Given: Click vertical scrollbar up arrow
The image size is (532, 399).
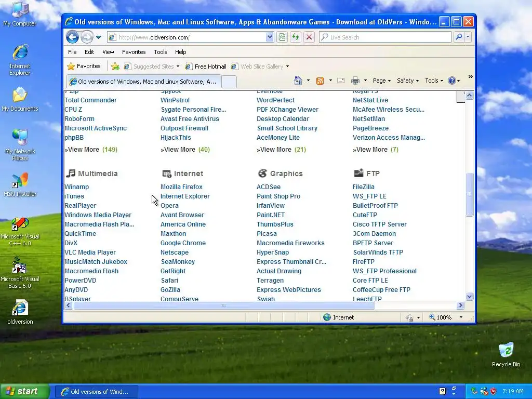Looking at the screenshot, I should 469,96.
